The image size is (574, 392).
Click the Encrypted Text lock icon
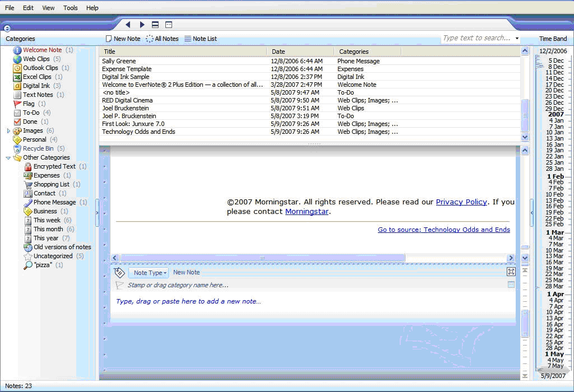[x=28, y=166]
